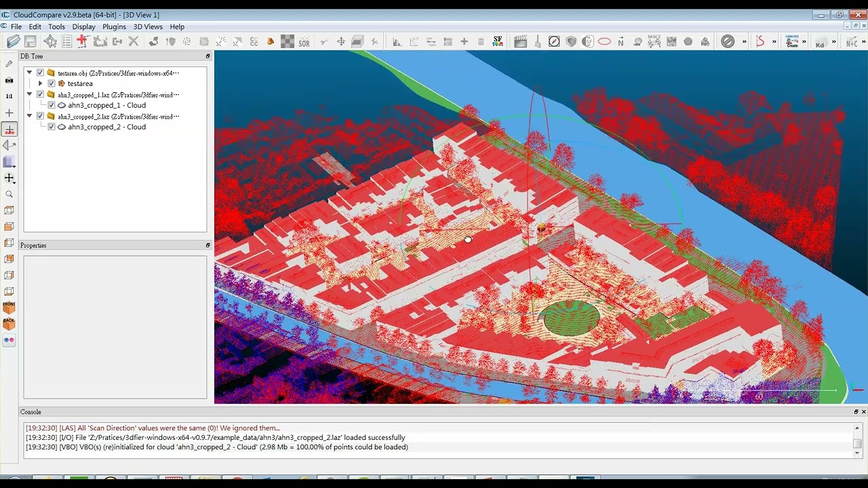Collapse the ahn3_cropped_2.laz tree node

29,116
